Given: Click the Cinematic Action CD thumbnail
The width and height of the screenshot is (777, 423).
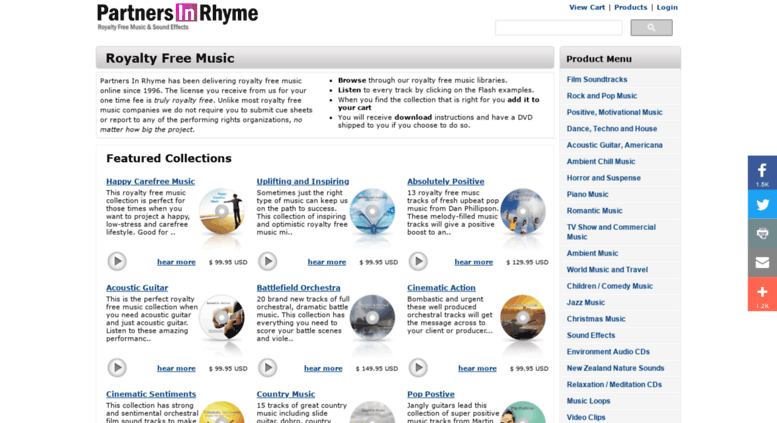Looking at the screenshot, I should (x=523, y=318).
